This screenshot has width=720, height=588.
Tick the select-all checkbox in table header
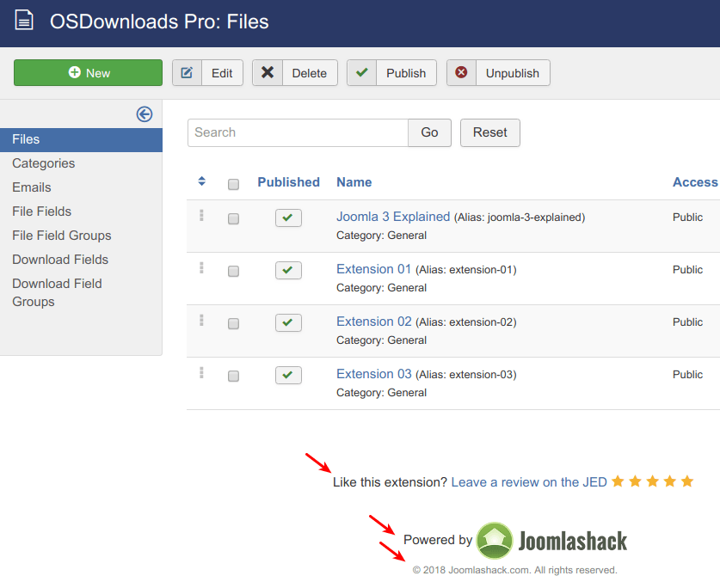(x=233, y=185)
